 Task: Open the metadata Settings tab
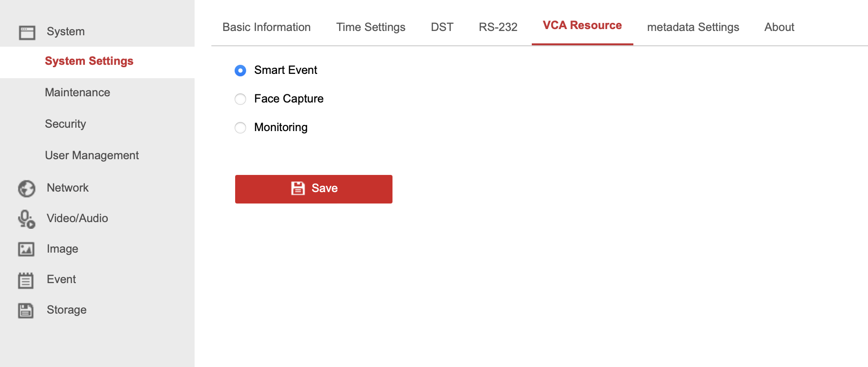coord(693,27)
